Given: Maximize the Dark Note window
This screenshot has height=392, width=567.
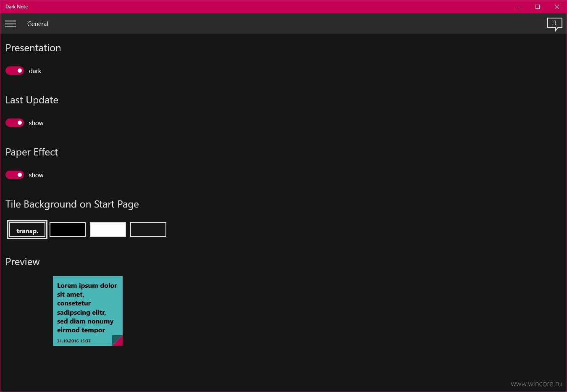Looking at the screenshot, I should point(538,7).
